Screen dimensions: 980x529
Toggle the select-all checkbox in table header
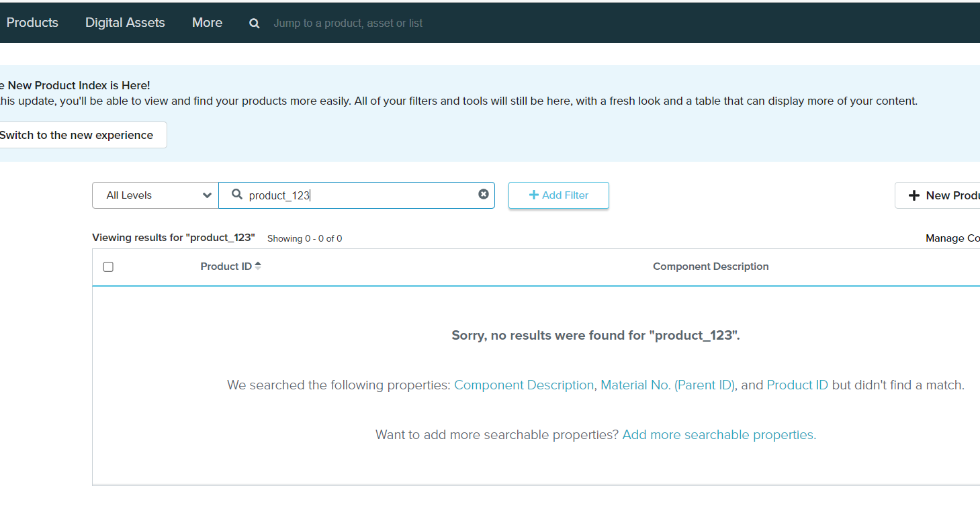click(108, 267)
